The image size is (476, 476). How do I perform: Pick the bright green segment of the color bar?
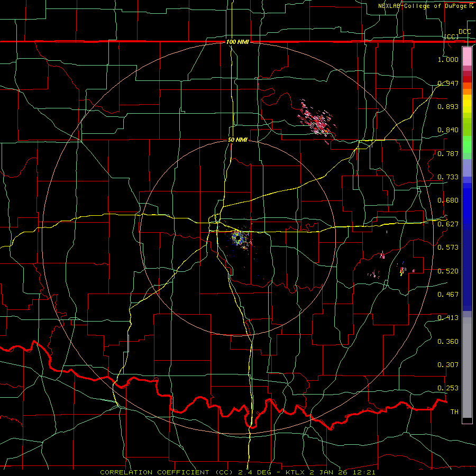pyautogui.click(x=467, y=144)
